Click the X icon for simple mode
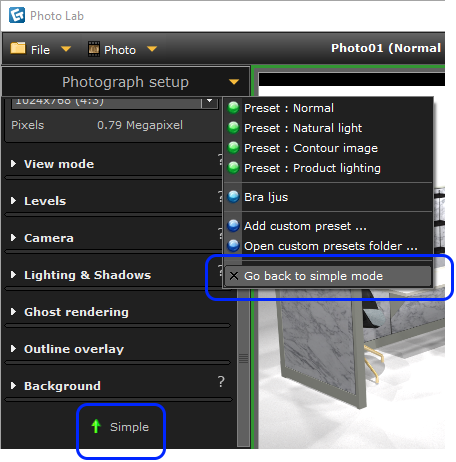The width and height of the screenshot is (456, 462). click(x=234, y=276)
